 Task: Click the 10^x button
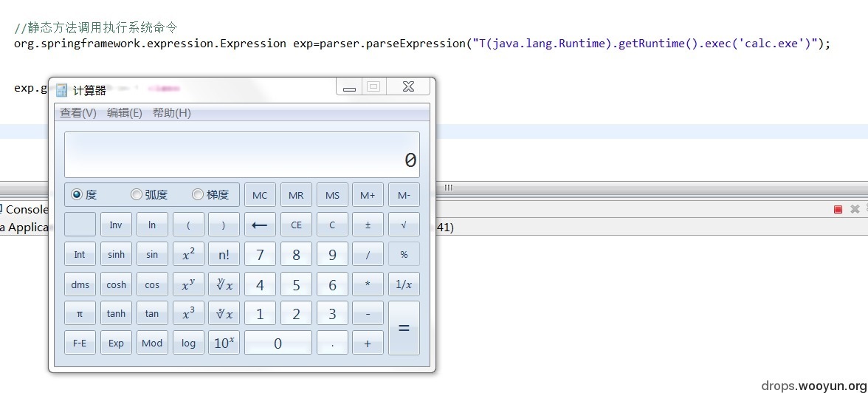224,343
